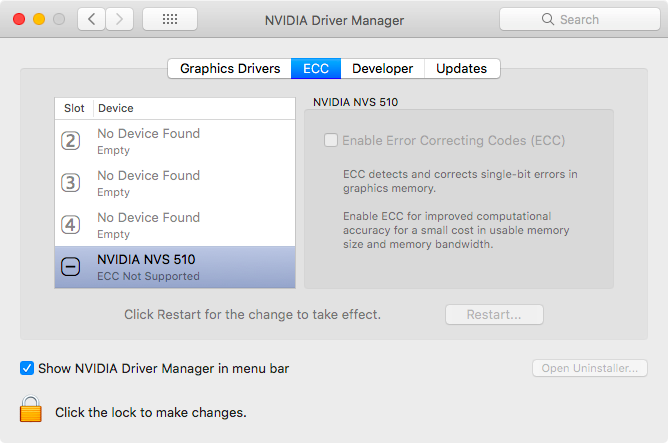Switch to the Updates tab

coord(462,69)
